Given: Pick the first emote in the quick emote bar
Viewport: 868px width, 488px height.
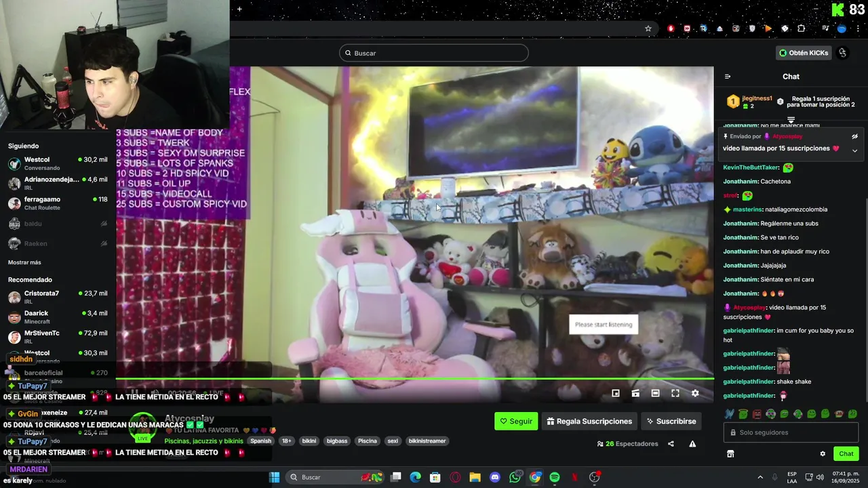Looking at the screenshot, I should [729, 414].
